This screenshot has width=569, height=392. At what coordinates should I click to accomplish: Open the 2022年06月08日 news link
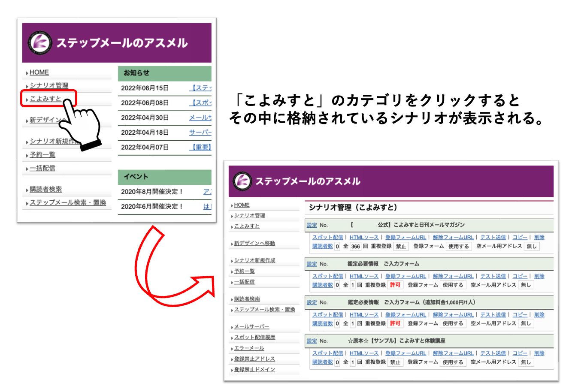pyautogui.click(x=200, y=103)
